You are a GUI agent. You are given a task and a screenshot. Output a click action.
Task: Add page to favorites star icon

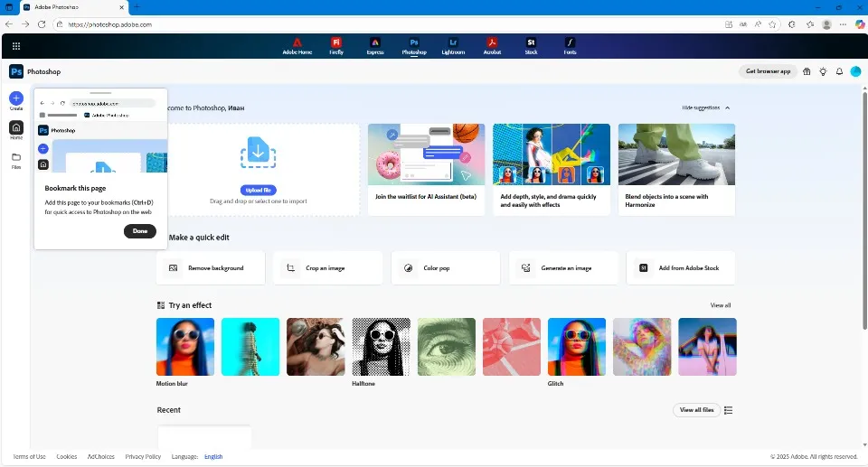coord(772,24)
